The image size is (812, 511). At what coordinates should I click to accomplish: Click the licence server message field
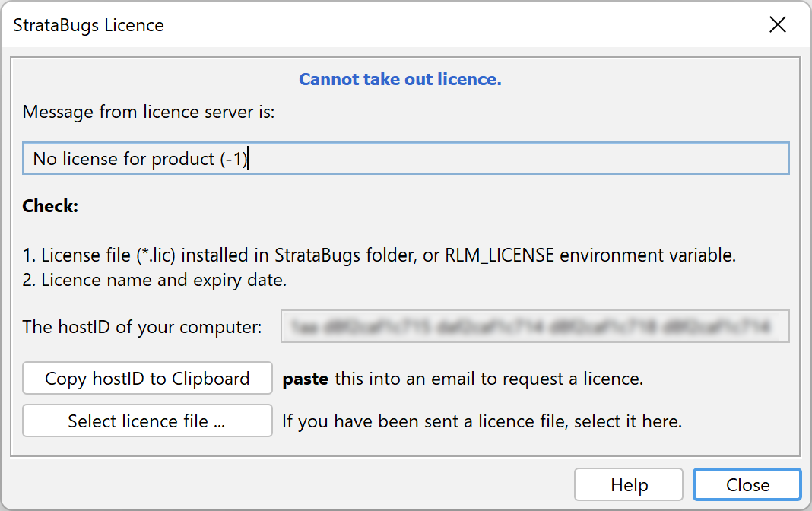(406, 158)
